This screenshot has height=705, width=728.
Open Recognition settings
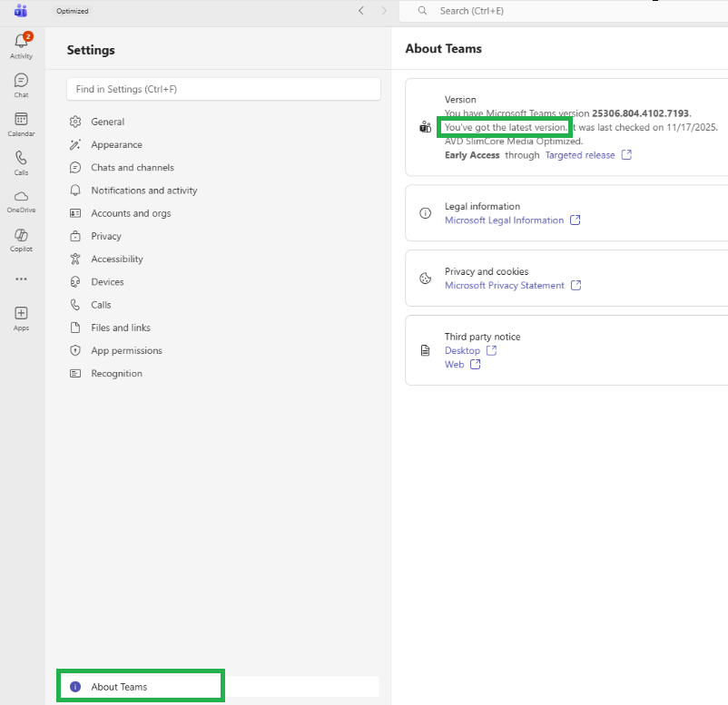click(x=224, y=374)
